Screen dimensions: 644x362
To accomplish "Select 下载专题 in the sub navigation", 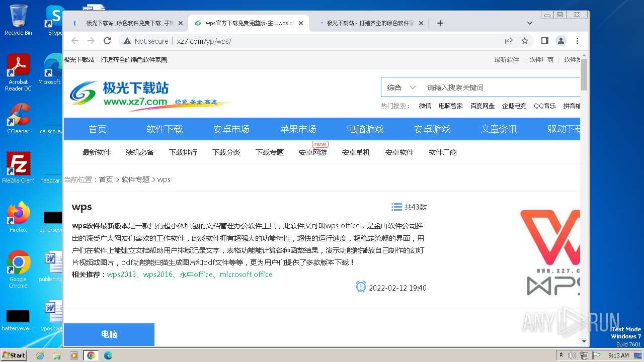I will coord(270,152).
